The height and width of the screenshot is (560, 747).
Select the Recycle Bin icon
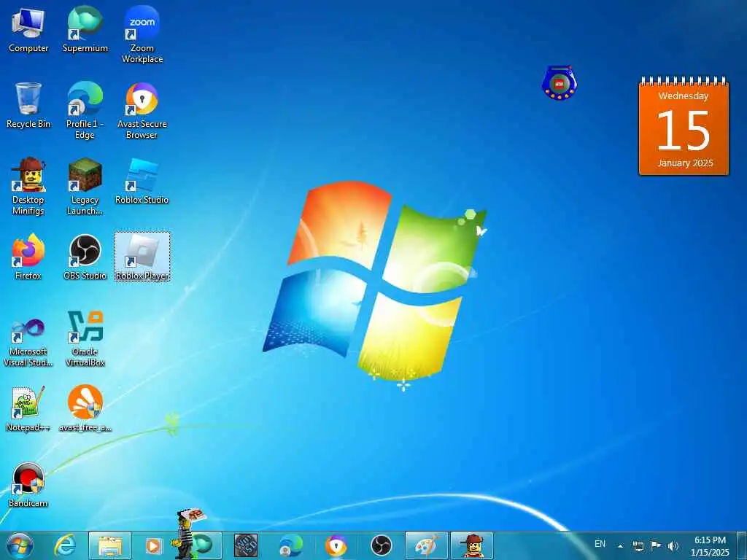point(28,106)
